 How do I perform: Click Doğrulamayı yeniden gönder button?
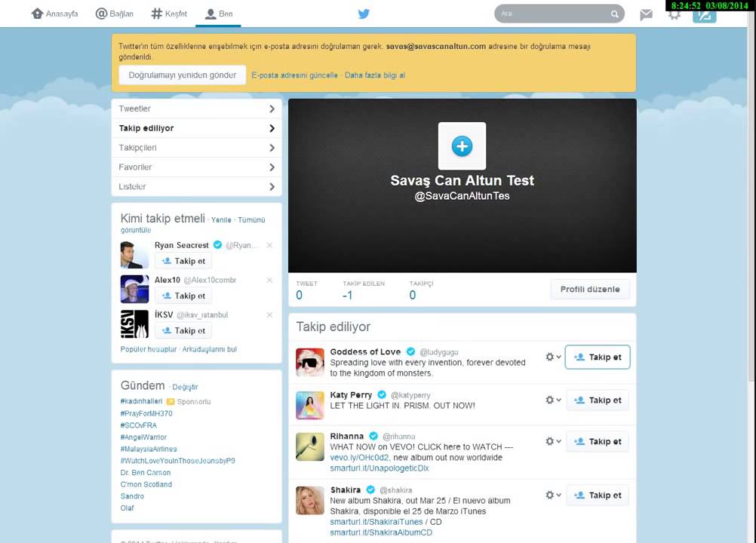tap(183, 75)
